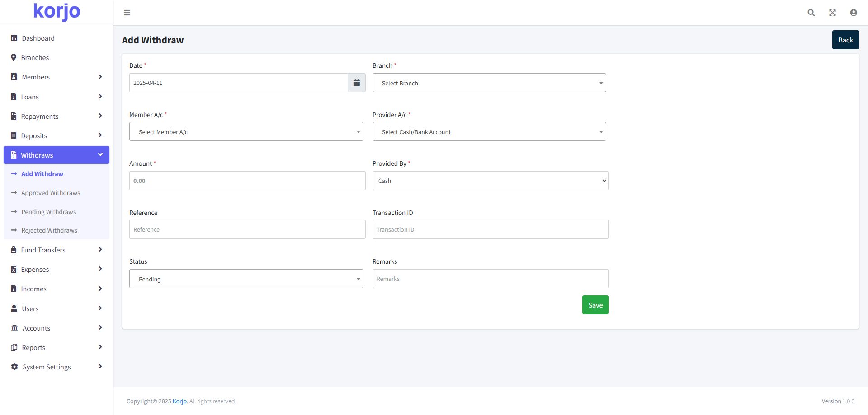
Task: Open the Select Branch dropdown
Action: point(489,83)
